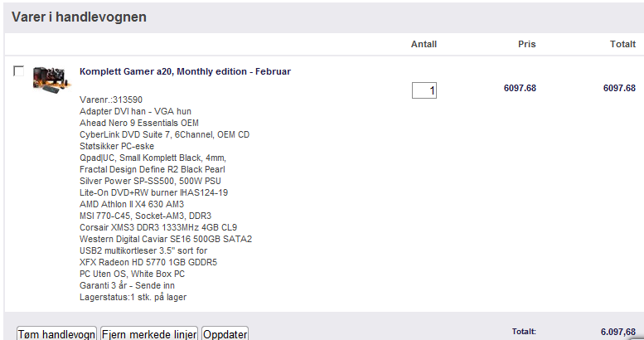Click the Fjern merkede linjer button
This screenshot has width=644, height=340.
[x=149, y=333]
